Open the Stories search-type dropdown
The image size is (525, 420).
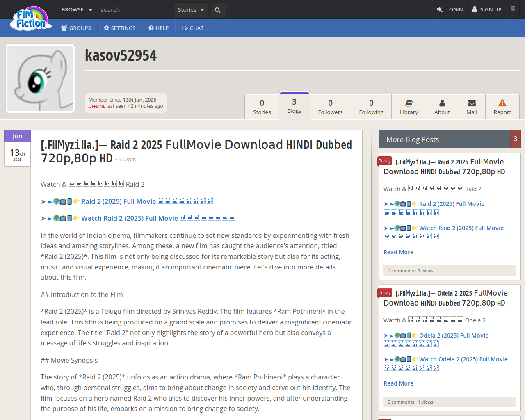(x=191, y=10)
